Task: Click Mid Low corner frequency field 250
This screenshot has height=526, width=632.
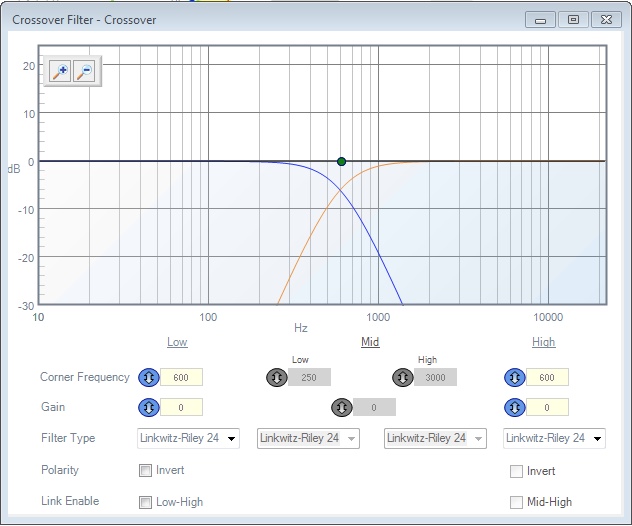Action: (309, 377)
